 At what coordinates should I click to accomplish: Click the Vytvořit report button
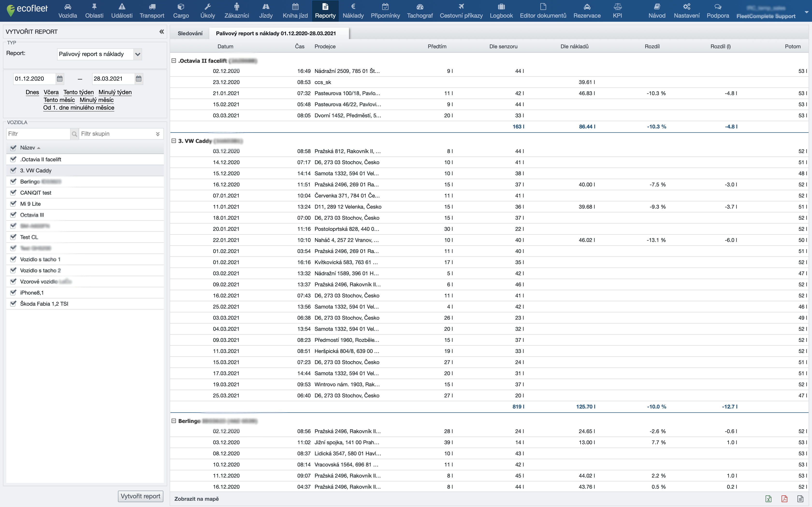pyautogui.click(x=140, y=496)
